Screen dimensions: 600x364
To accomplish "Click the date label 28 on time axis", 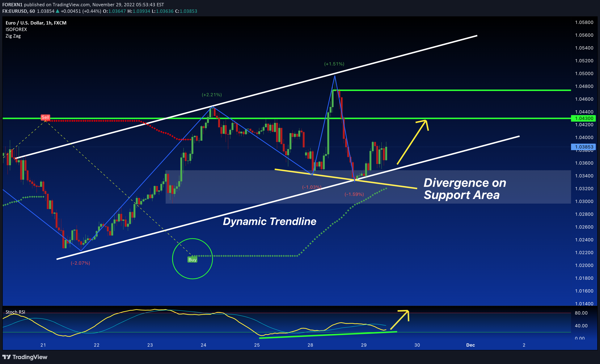I will coord(310,345).
